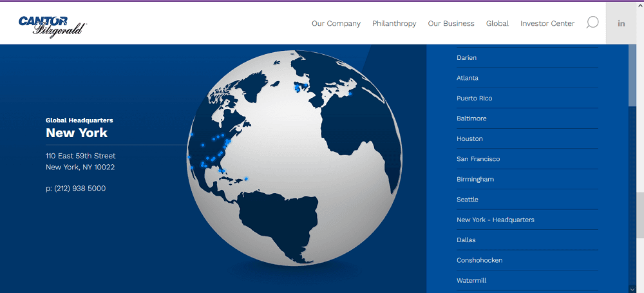The width and height of the screenshot is (644, 293).
Task: Click the Puerto Rico dot on the globe
Action: [246, 179]
